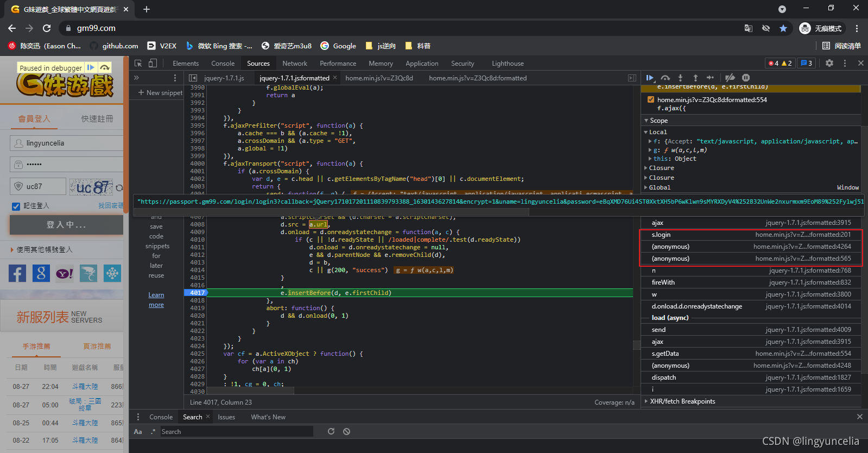Open the Application tab
This screenshot has width=868, height=453.
[x=422, y=63]
